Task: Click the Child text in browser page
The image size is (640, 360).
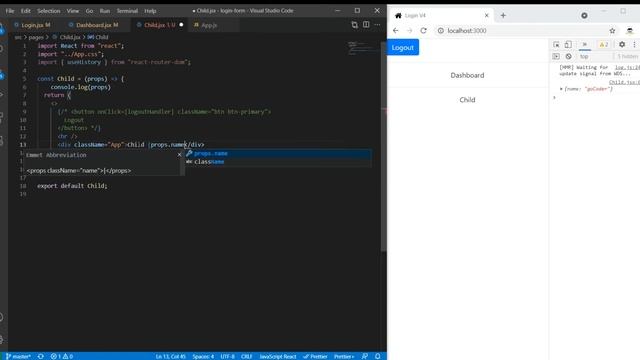Action: tap(467, 100)
